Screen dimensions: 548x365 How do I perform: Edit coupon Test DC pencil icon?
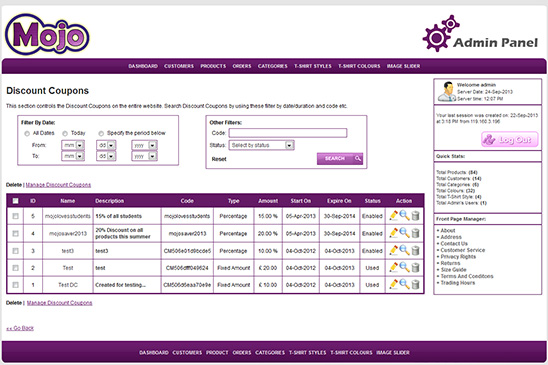click(394, 284)
